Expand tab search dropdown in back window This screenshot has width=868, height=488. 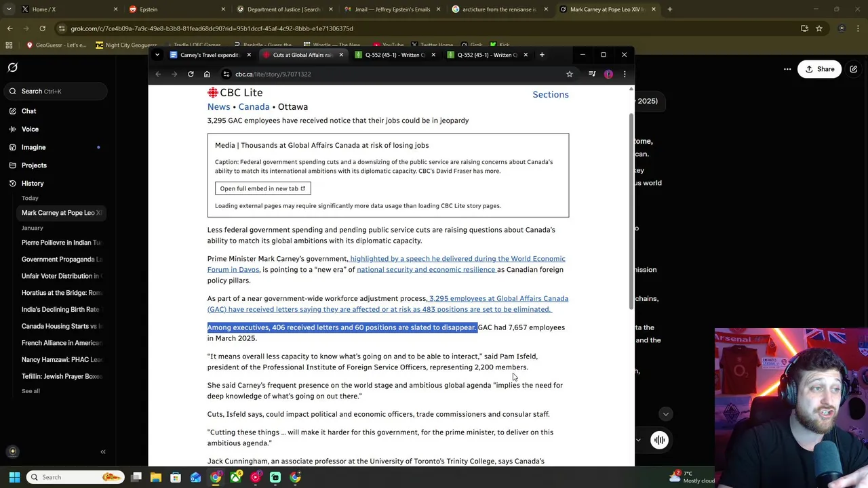coord(9,9)
